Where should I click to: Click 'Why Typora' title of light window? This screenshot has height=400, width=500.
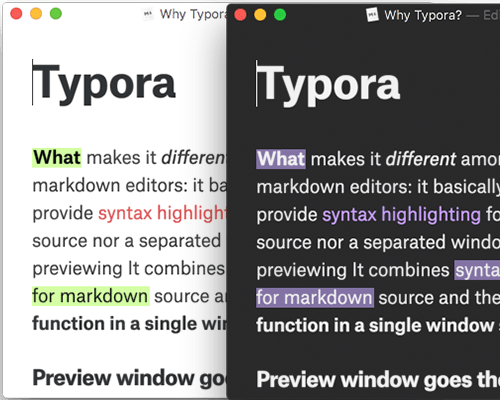tap(193, 14)
